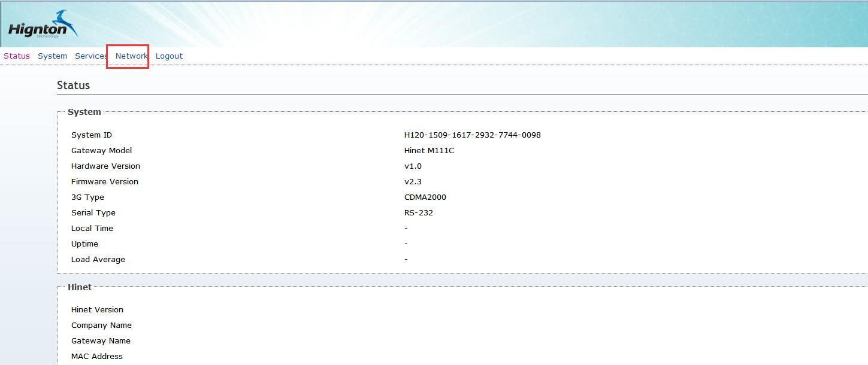Click the System section legend
The width and height of the screenshot is (868, 365).
click(84, 112)
